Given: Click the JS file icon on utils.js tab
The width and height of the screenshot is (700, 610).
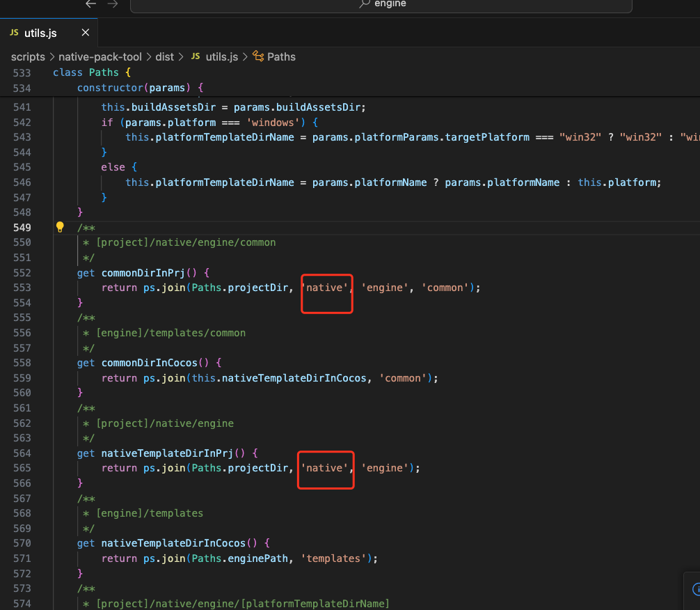Looking at the screenshot, I should pyautogui.click(x=15, y=33).
